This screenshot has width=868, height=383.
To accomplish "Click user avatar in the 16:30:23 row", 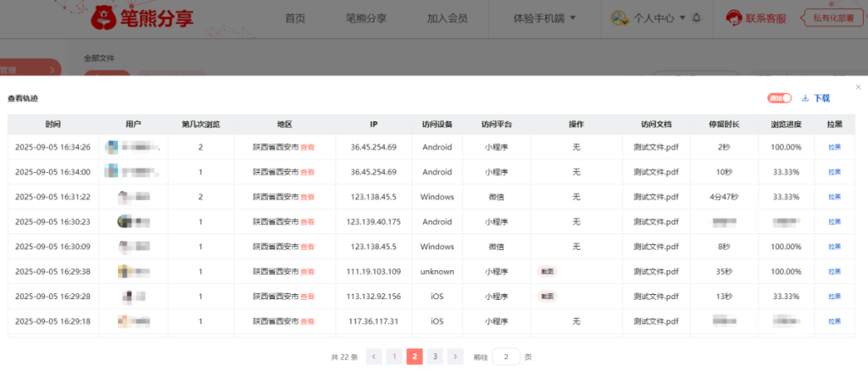I will (x=124, y=222).
